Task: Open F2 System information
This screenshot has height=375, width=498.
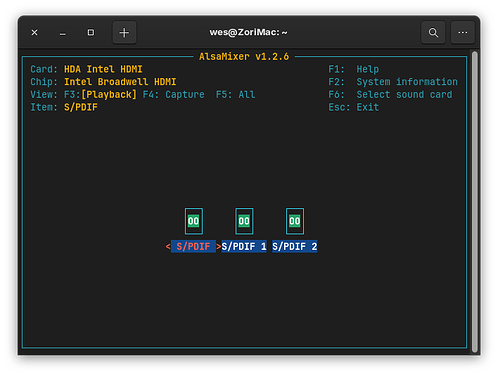Action: pyautogui.click(x=393, y=82)
